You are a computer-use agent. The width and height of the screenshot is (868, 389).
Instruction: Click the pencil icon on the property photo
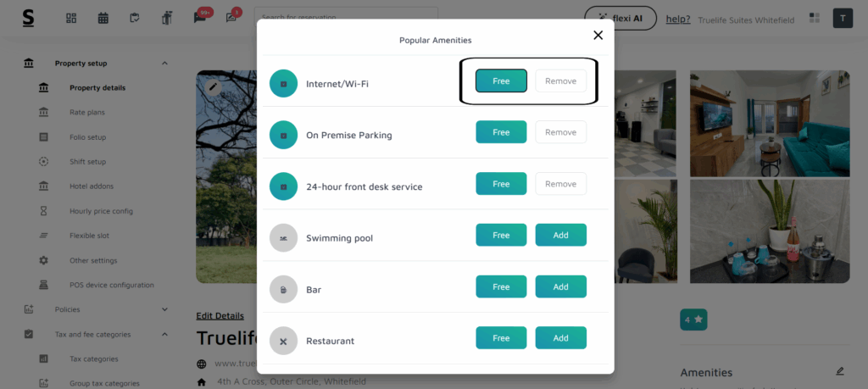(x=213, y=86)
